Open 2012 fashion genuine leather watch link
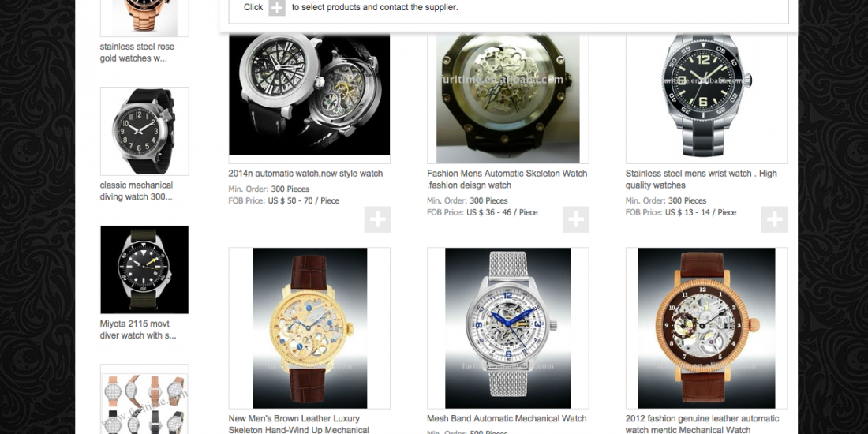The height and width of the screenshot is (434, 868). click(702, 424)
